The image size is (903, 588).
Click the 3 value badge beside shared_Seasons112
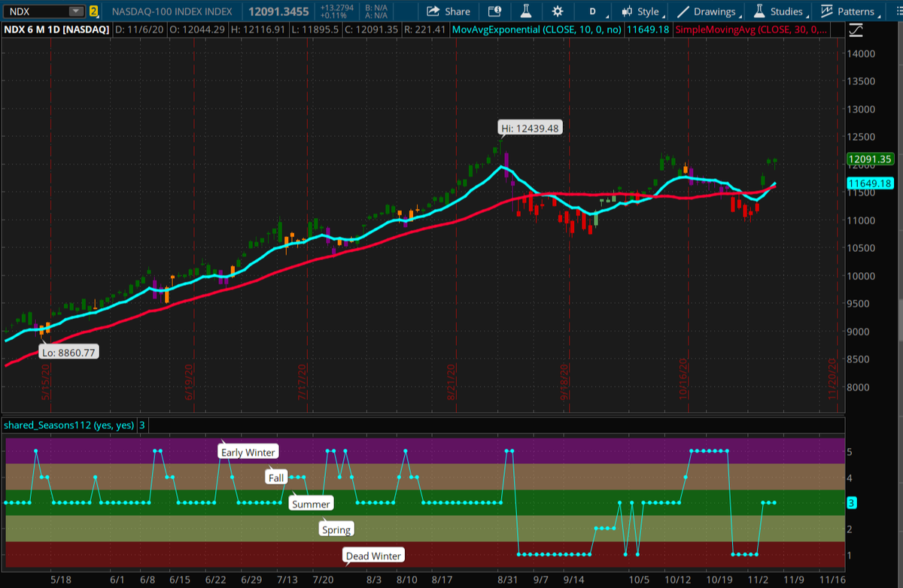(x=141, y=425)
